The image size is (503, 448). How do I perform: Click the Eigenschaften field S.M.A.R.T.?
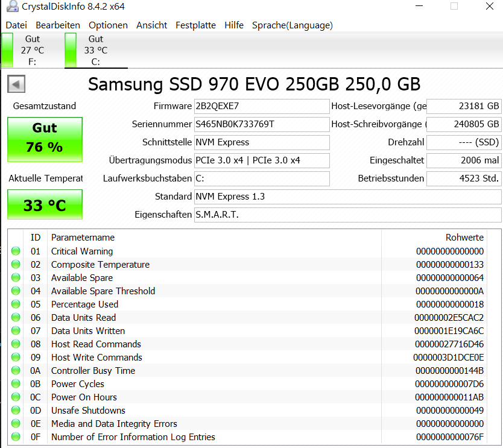click(348, 215)
